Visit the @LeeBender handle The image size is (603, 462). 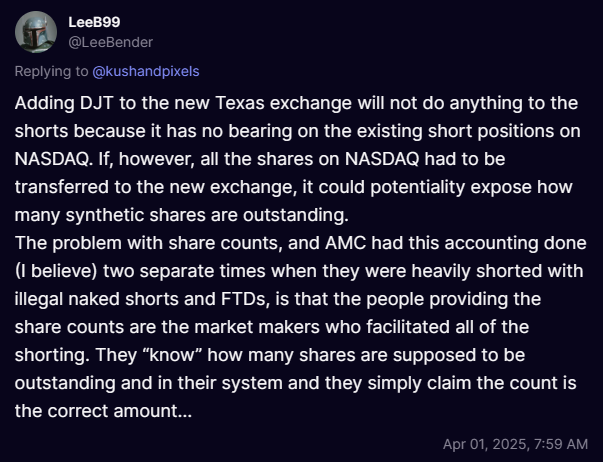(110, 42)
